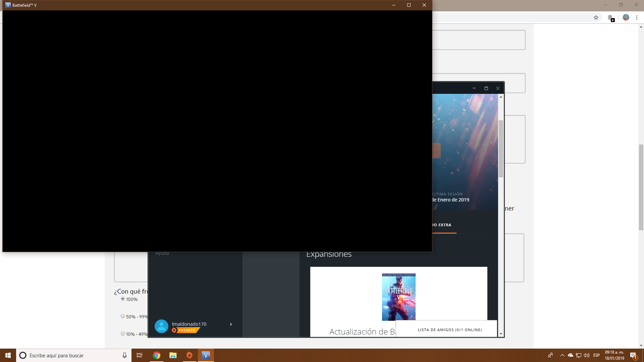Screen dimensions: 644x362
Task: Click the PREMIER badge under the username
Action: tap(186, 330)
